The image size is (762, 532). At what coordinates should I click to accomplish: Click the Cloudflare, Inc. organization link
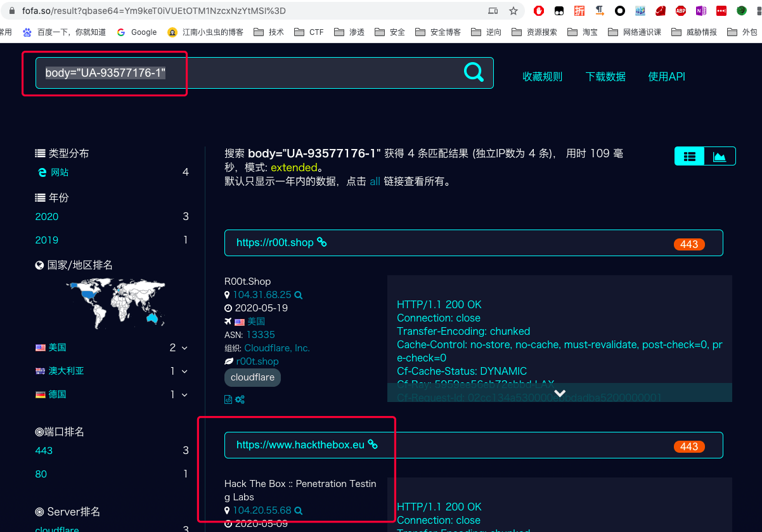click(x=277, y=348)
